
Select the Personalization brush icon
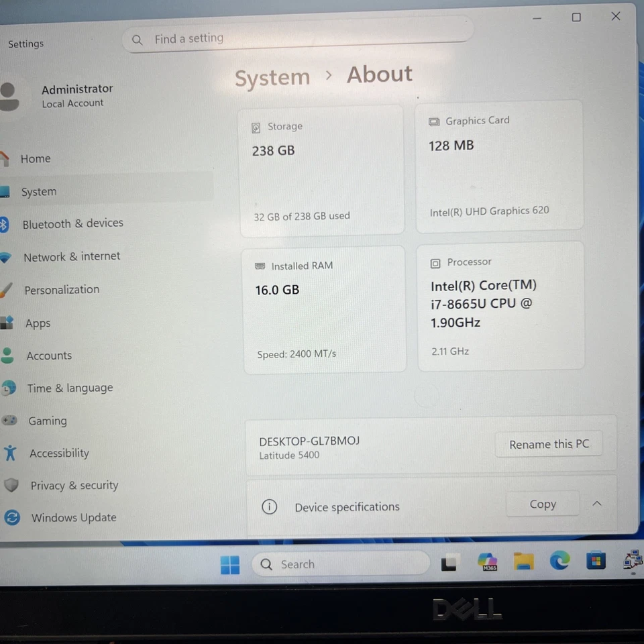coord(9,289)
